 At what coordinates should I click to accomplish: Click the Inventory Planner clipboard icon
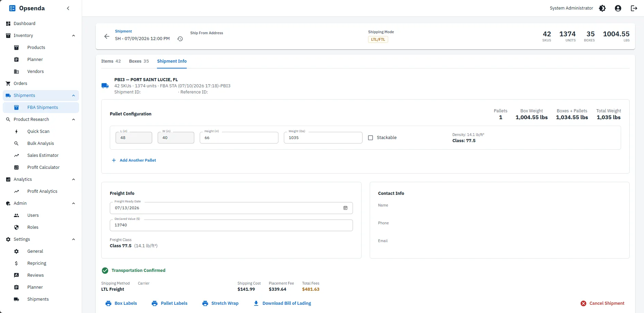[x=16, y=60]
